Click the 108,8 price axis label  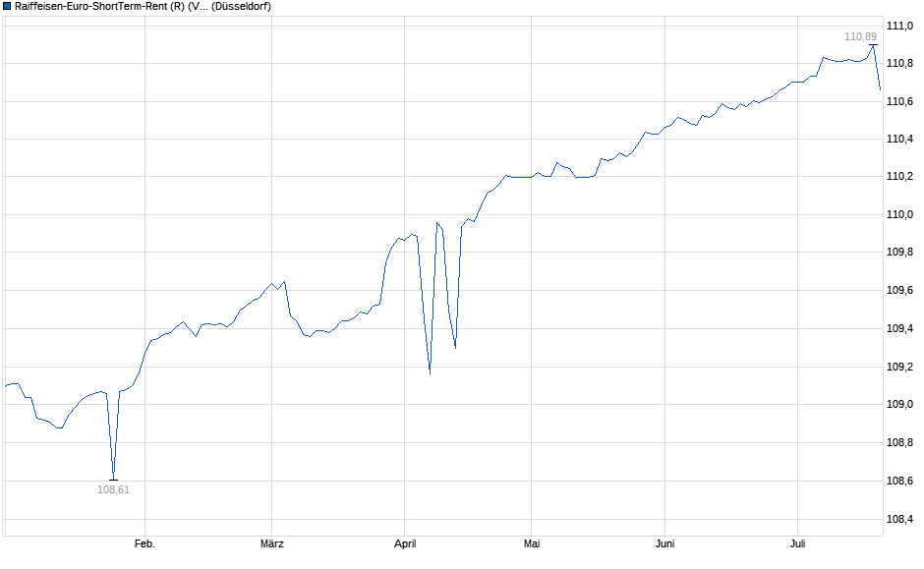pyautogui.click(x=899, y=442)
